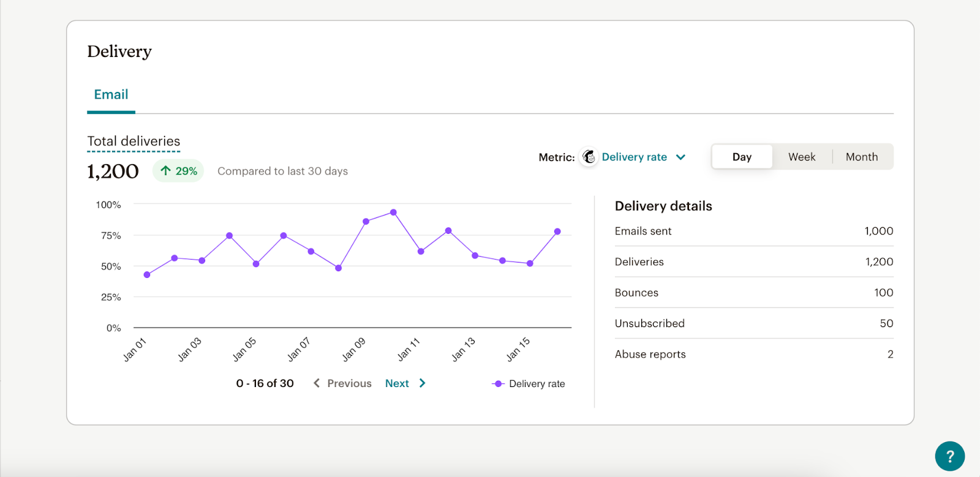Viewport: 980px width, 477px height.
Task: Open the help question mark button
Action: [950, 456]
